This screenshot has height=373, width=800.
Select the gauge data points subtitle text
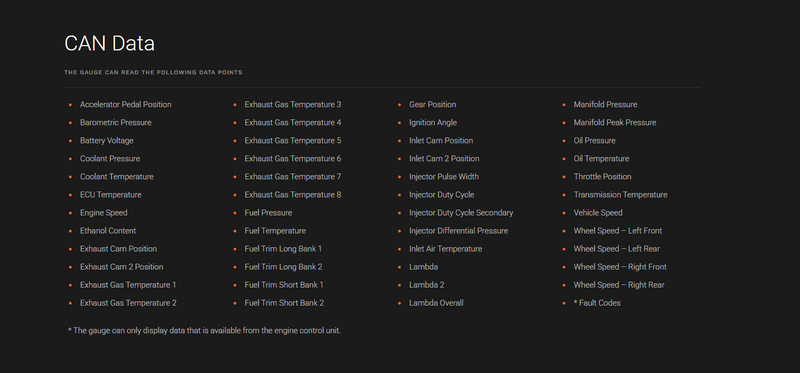point(153,72)
